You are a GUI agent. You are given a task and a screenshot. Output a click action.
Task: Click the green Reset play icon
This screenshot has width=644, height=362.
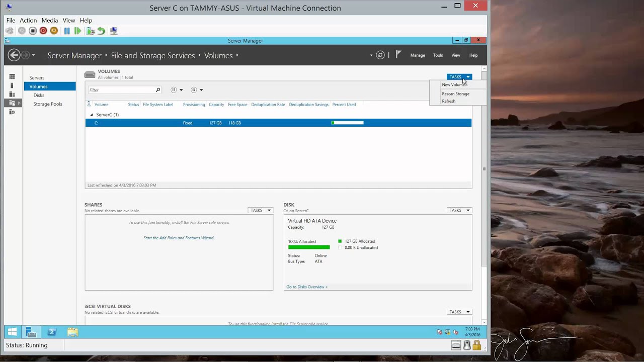tap(77, 31)
